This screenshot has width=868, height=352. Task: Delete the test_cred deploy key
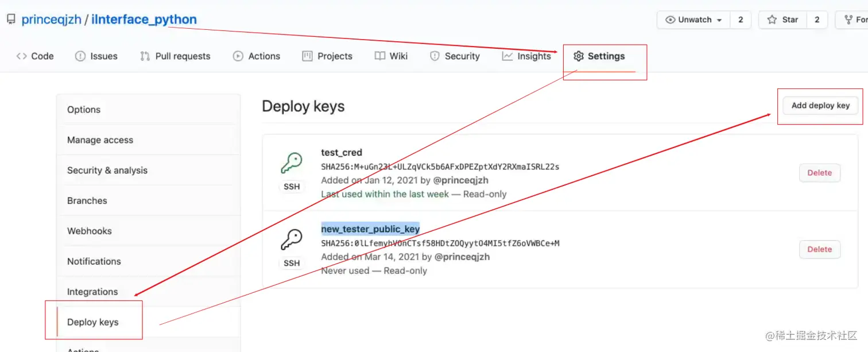(x=820, y=173)
